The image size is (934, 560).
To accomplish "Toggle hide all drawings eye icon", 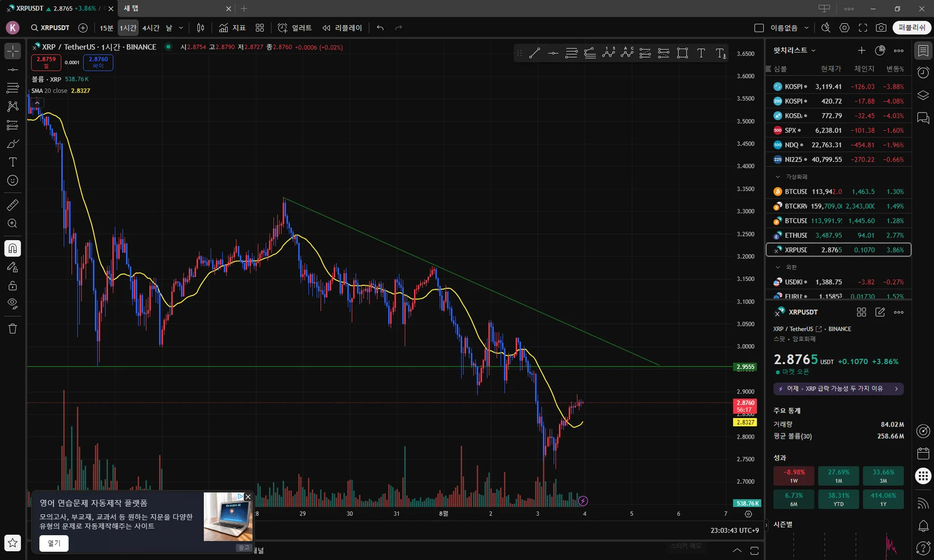I will (12, 303).
